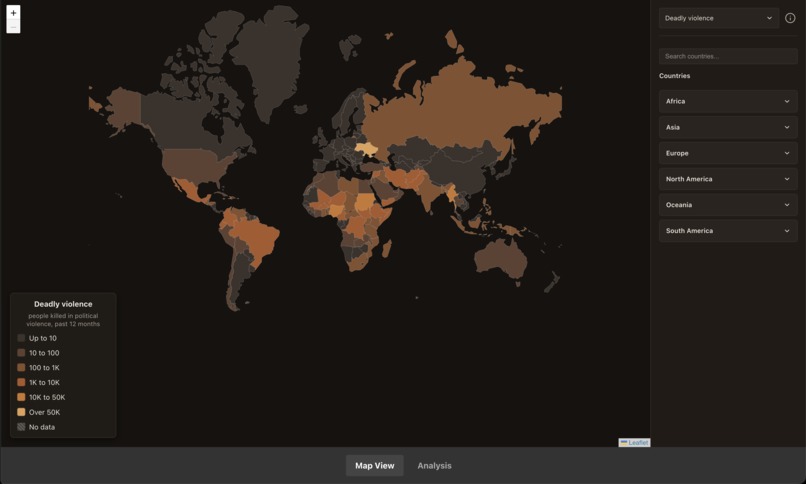Screen dimensions: 806x484
Task: Click the Search countries input field
Action: (728, 56)
